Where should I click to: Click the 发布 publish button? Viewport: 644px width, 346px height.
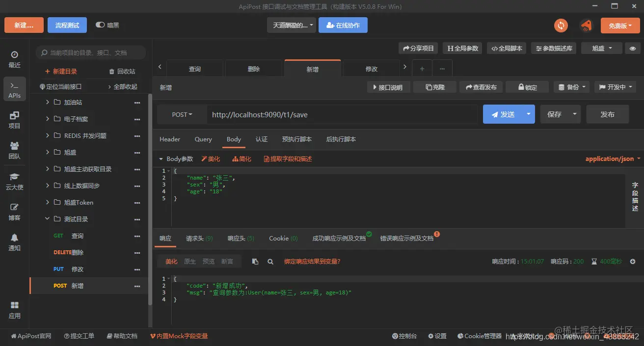pyautogui.click(x=608, y=114)
